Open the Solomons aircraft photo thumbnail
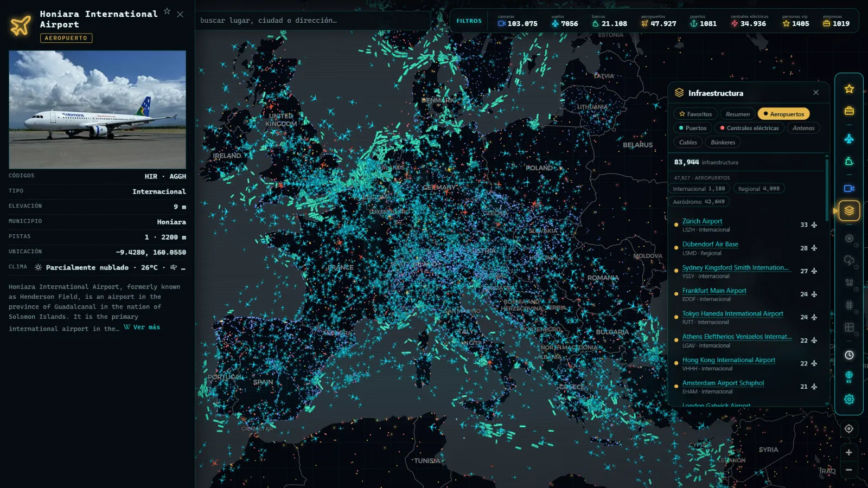868x488 pixels. coord(97,110)
